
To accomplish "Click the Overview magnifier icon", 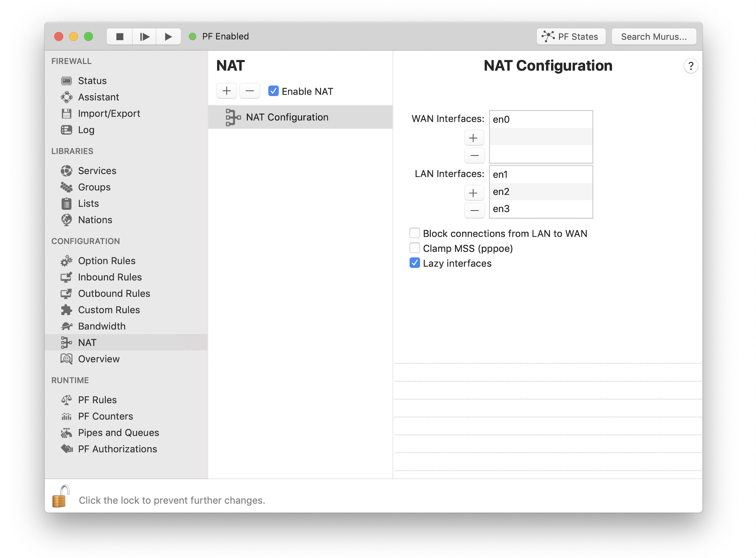I will [67, 359].
